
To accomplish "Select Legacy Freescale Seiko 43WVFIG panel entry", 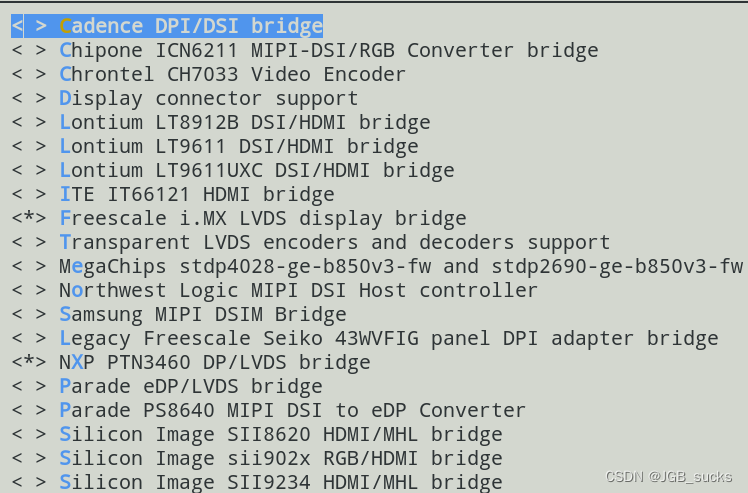I will 388,338.
